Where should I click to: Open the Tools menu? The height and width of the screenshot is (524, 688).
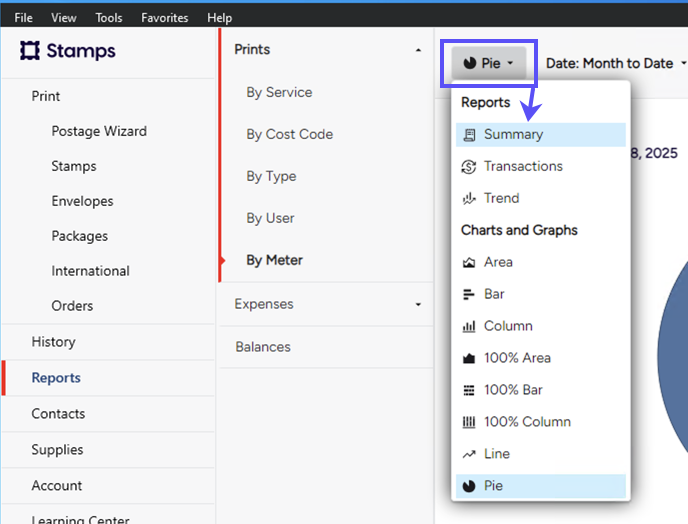point(109,18)
